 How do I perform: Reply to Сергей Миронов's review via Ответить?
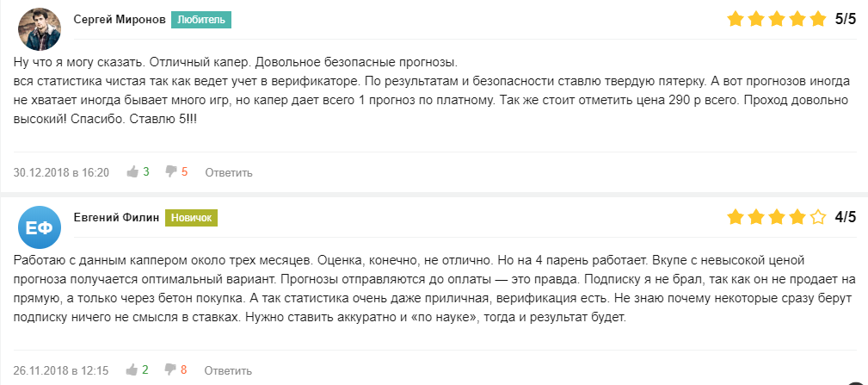point(229,173)
